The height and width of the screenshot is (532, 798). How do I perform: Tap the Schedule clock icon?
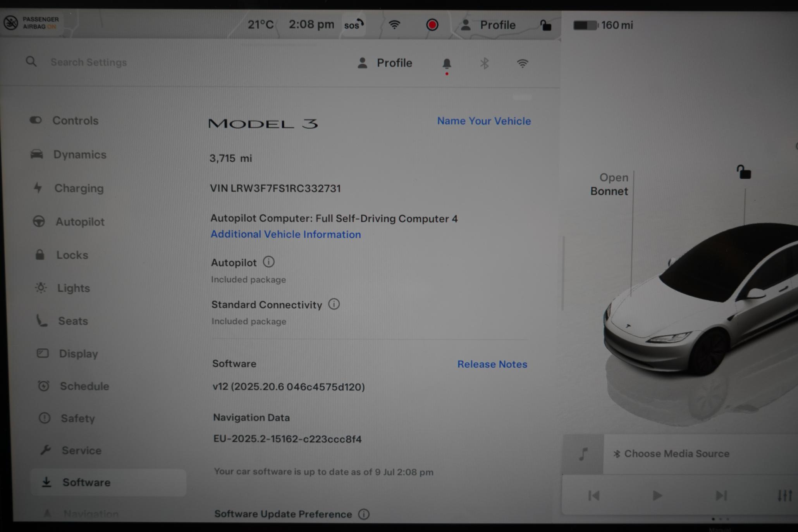coord(43,386)
